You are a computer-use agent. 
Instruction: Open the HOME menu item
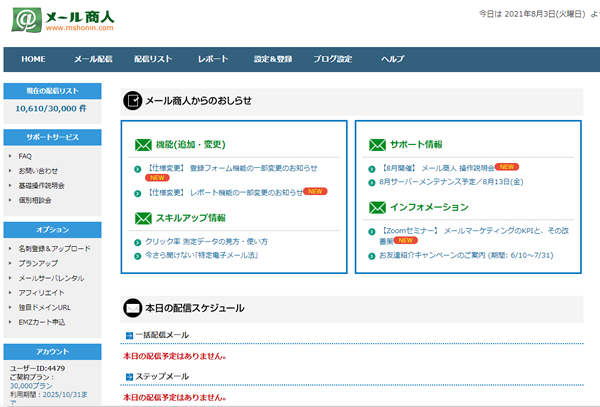point(33,59)
